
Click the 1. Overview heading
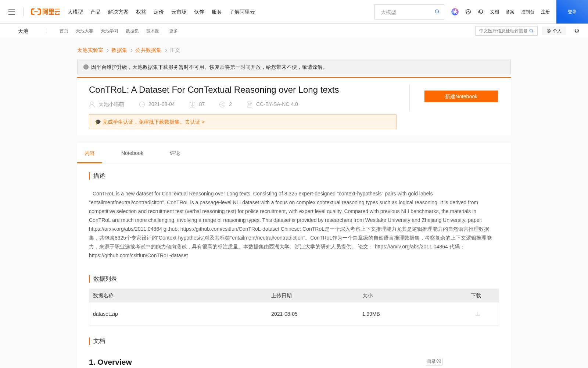[110, 362]
